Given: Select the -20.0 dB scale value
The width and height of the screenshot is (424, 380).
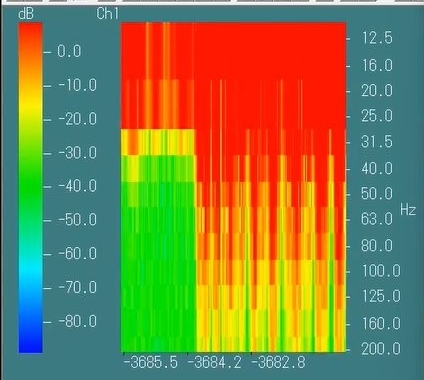Looking at the screenshot, I should [x=78, y=119].
